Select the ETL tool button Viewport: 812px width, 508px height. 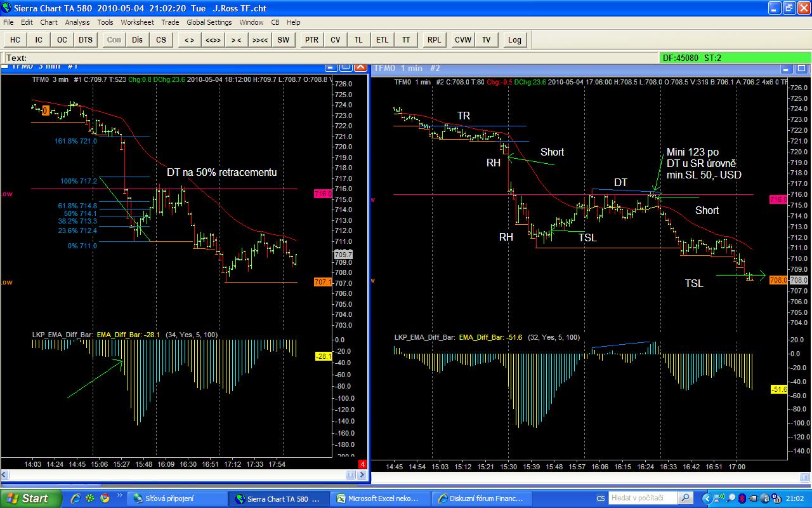pos(382,39)
